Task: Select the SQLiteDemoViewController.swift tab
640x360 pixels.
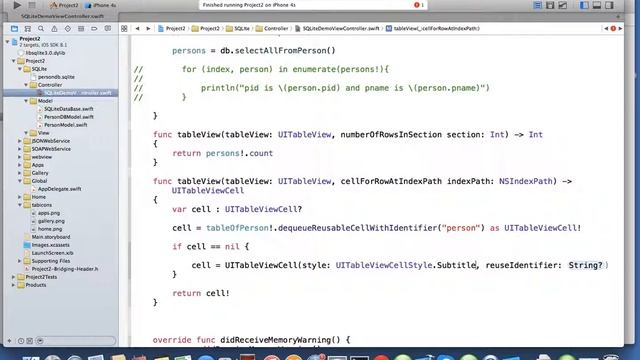Action: (x=62, y=16)
